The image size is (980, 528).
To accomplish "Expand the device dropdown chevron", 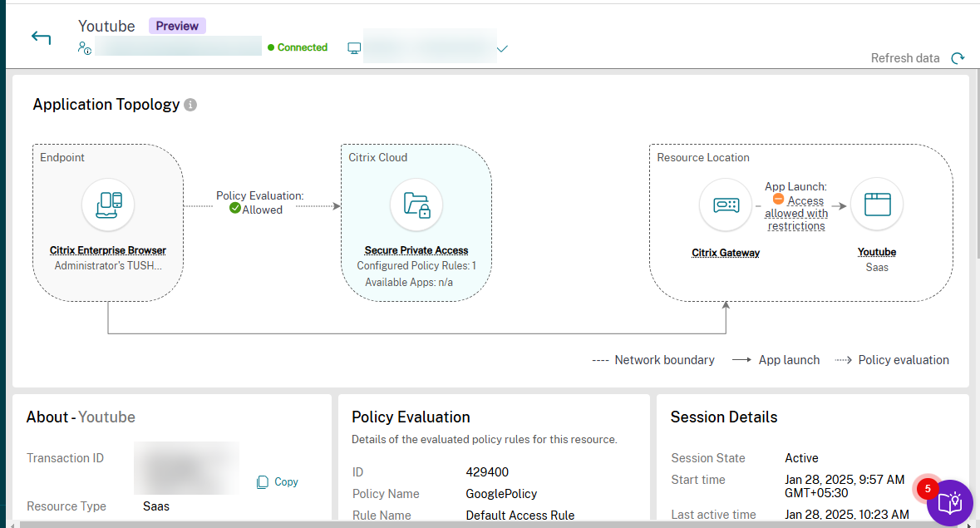I will pyautogui.click(x=502, y=48).
